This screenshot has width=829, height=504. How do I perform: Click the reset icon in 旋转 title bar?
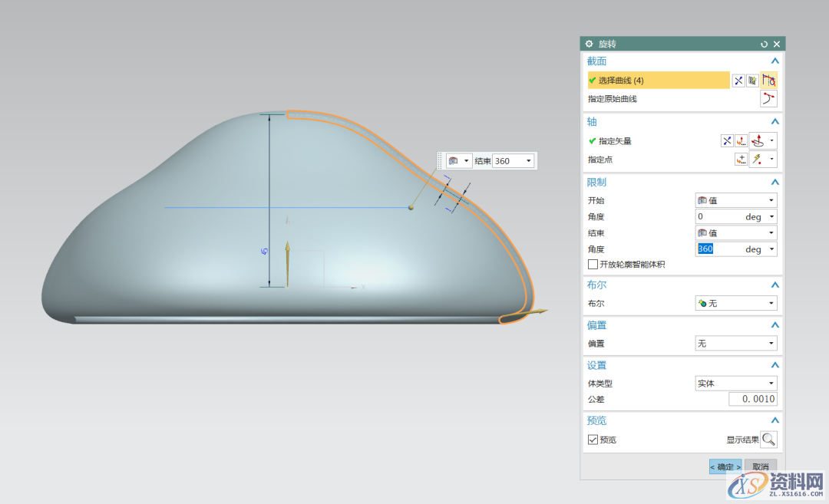point(765,44)
